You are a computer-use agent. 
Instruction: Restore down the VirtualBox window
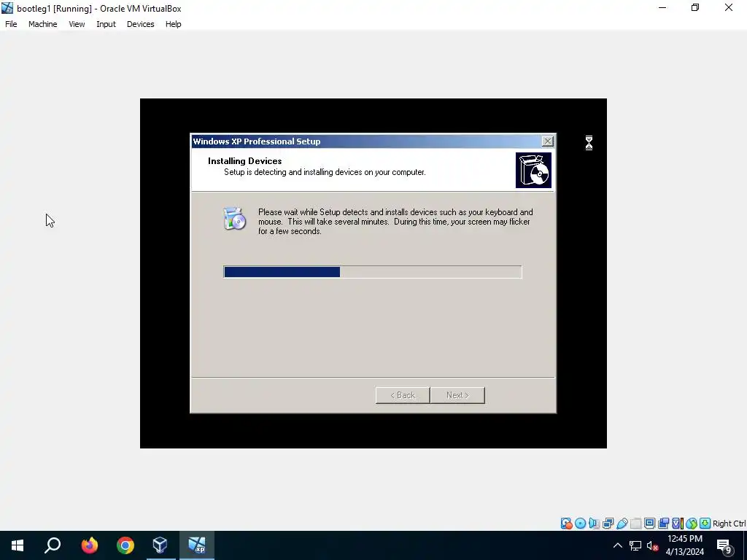[x=695, y=7]
